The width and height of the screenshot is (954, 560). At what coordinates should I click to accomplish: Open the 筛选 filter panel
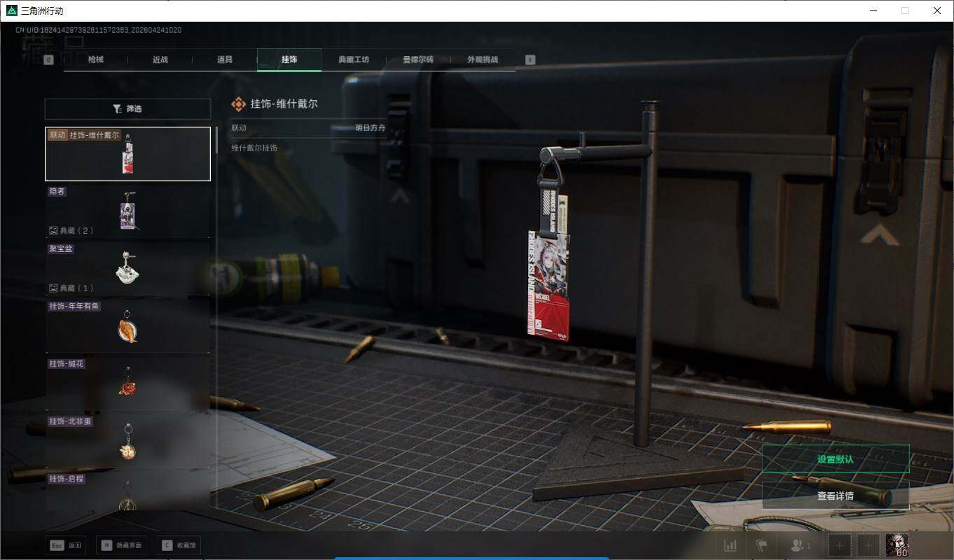tap(127, 109)
